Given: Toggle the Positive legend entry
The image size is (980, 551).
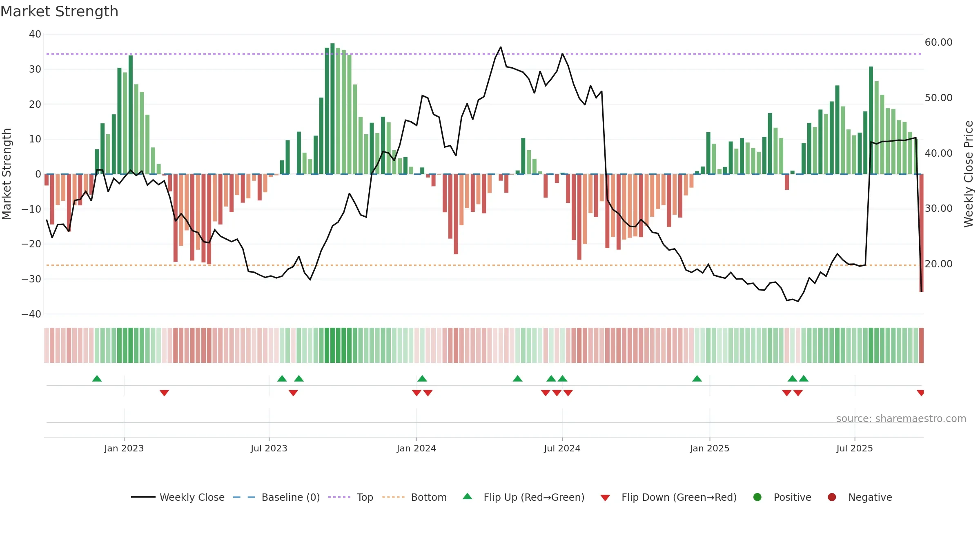Looking at the screenshot, I should coord(782,497).
